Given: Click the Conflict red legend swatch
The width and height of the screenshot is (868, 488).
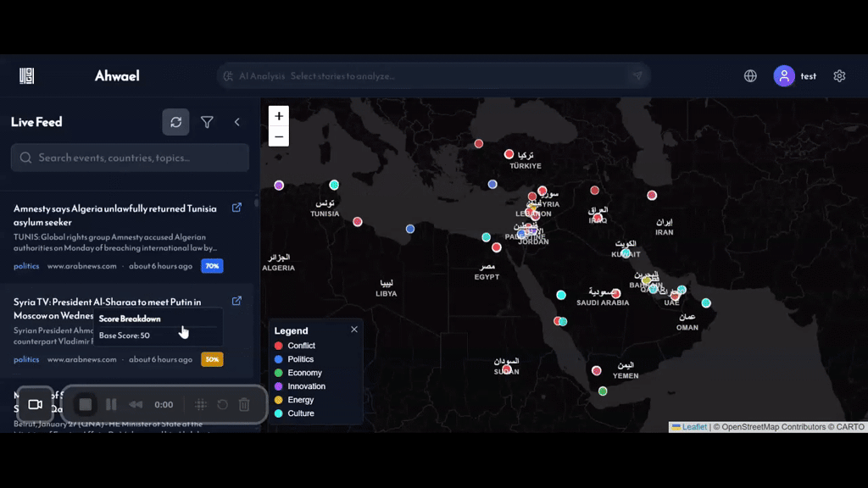Looking at the screenshot, I should point(278,346).
